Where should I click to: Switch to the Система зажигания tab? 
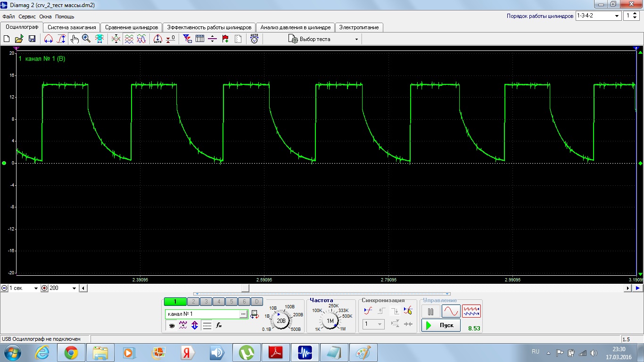pos(72,27)
